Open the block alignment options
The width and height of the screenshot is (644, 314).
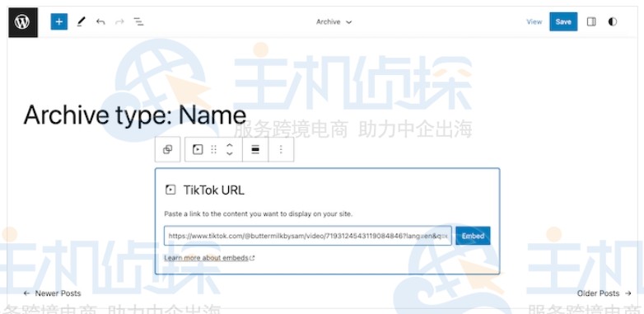point(255,150)
